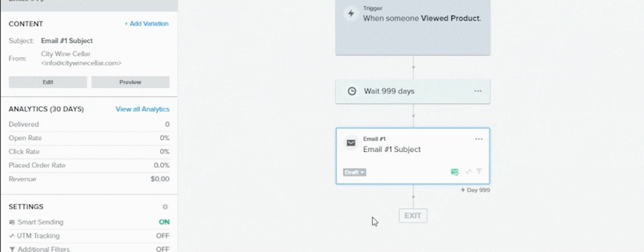This screenshot has width=644, height=252.
Task: Click the clock icon on Wait 999 days
Action: 352,91
